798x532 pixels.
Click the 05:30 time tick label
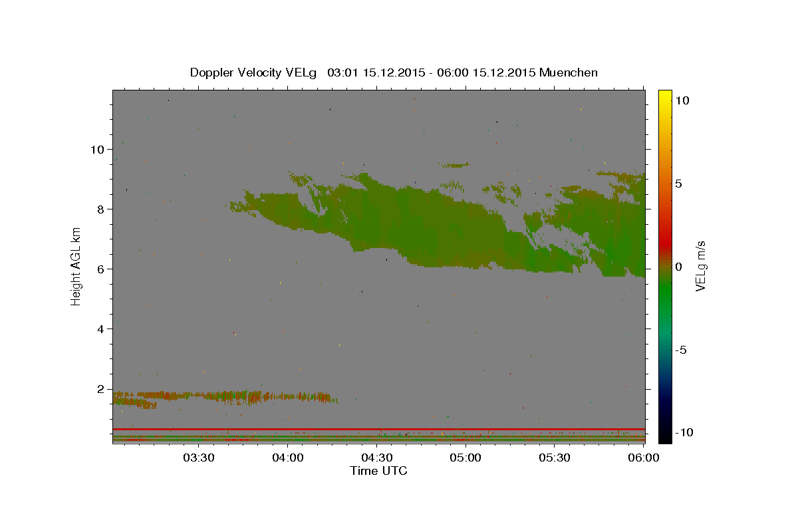tap(555, 458)
